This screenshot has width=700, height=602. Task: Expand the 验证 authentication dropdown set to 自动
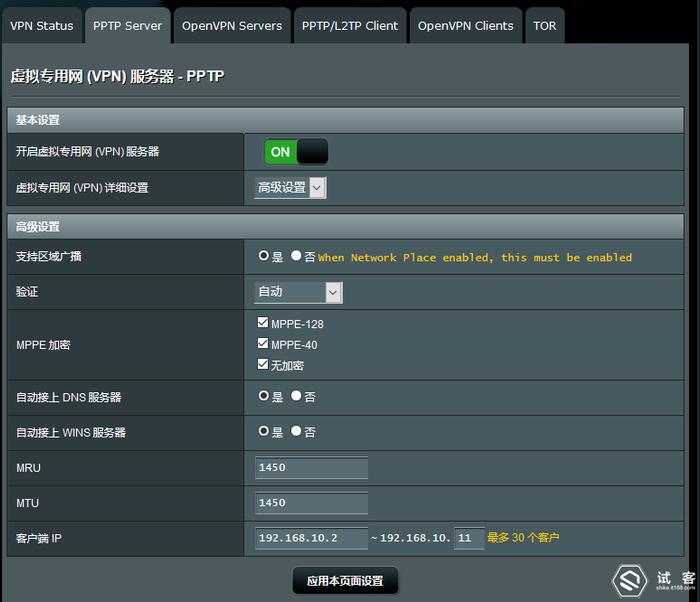298,293
